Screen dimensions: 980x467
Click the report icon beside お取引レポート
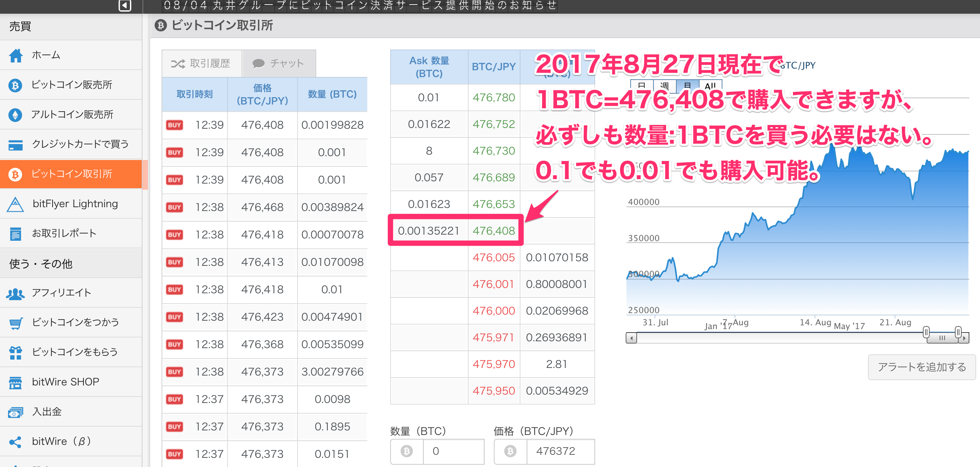tap(15, 233)
